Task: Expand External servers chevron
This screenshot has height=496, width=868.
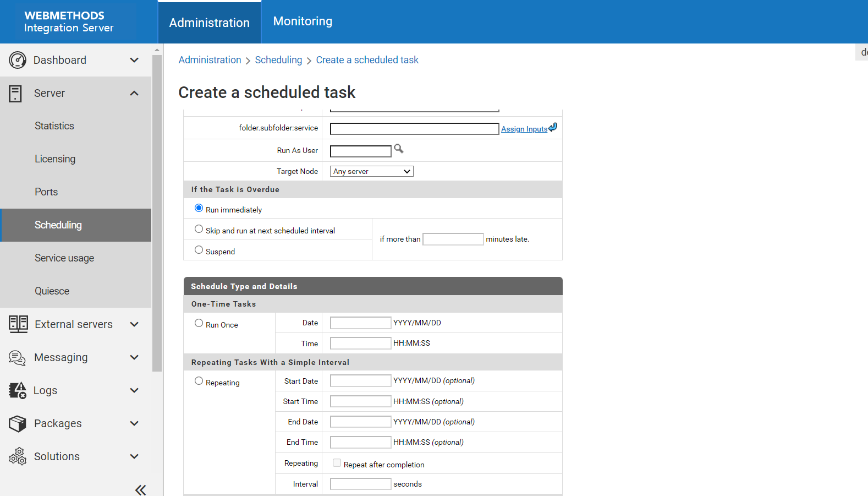Action: point(134,324)
